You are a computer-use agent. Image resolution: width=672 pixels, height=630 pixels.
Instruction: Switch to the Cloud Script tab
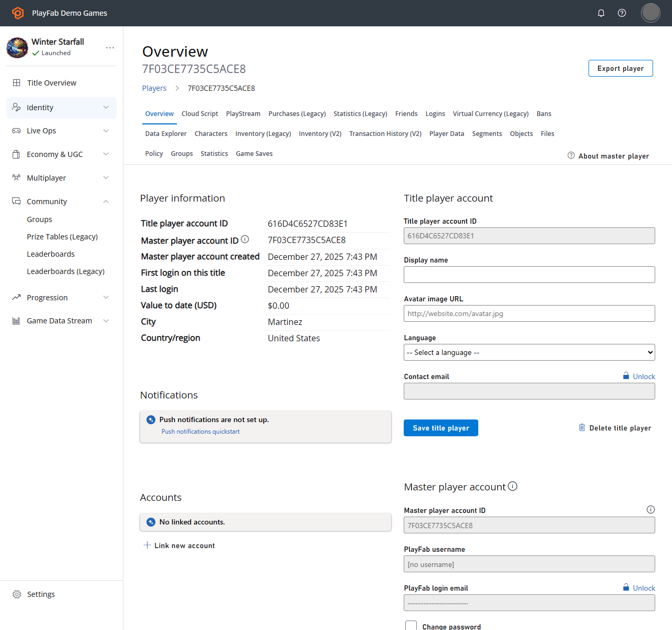click(200, 113)
